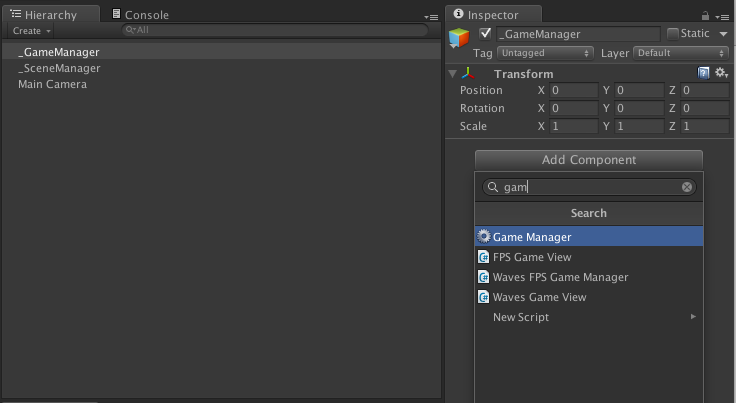Switch to the Hierarchy tab

(x=50, y=15)
